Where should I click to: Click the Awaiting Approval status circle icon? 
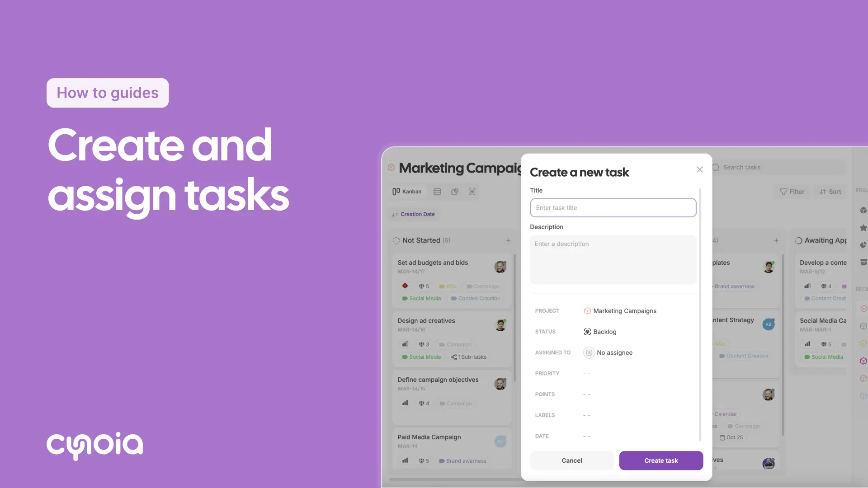pyautogui.click(x=799, y=241)
